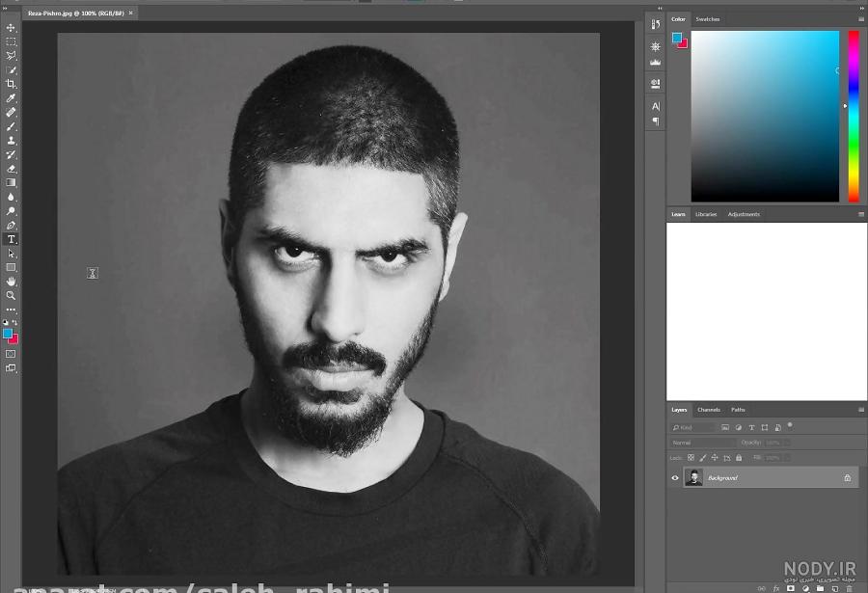
Task: Select the Crop tool
Action: [11, 84]
